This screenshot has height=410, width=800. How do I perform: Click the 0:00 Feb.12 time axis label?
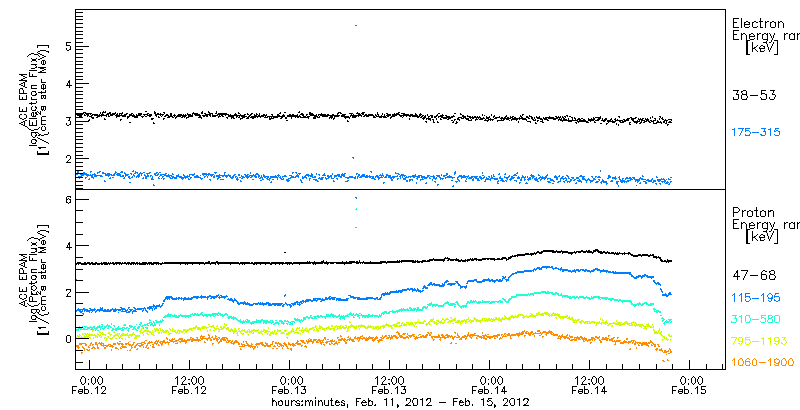click(x=91, y=386)
